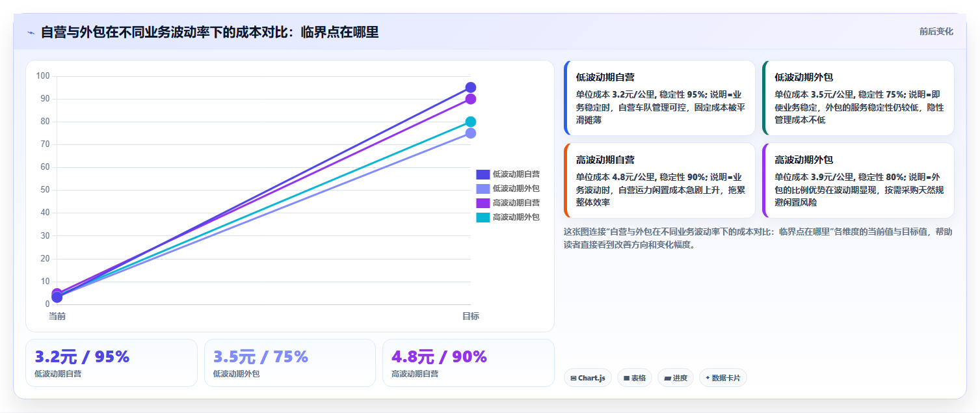
Task: Click the 表格 tag
Action: click(x=635, y=378)
